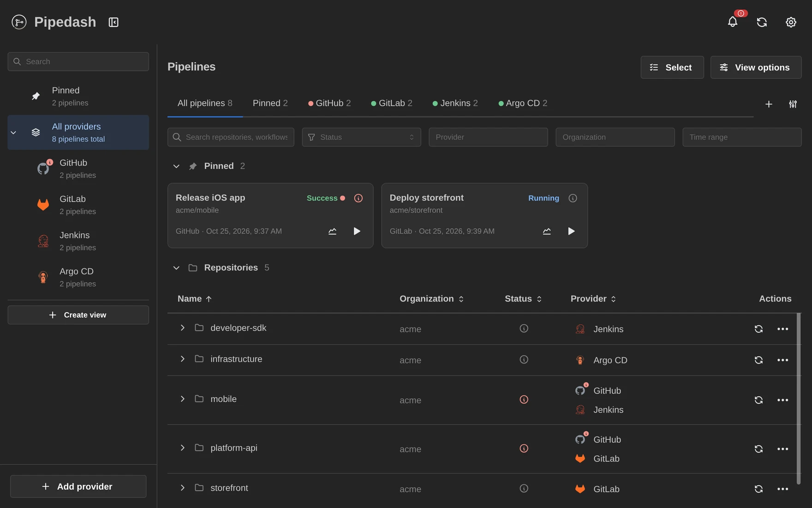Click status info icon for storefront row
812x508 pixels.
[524, 488]
